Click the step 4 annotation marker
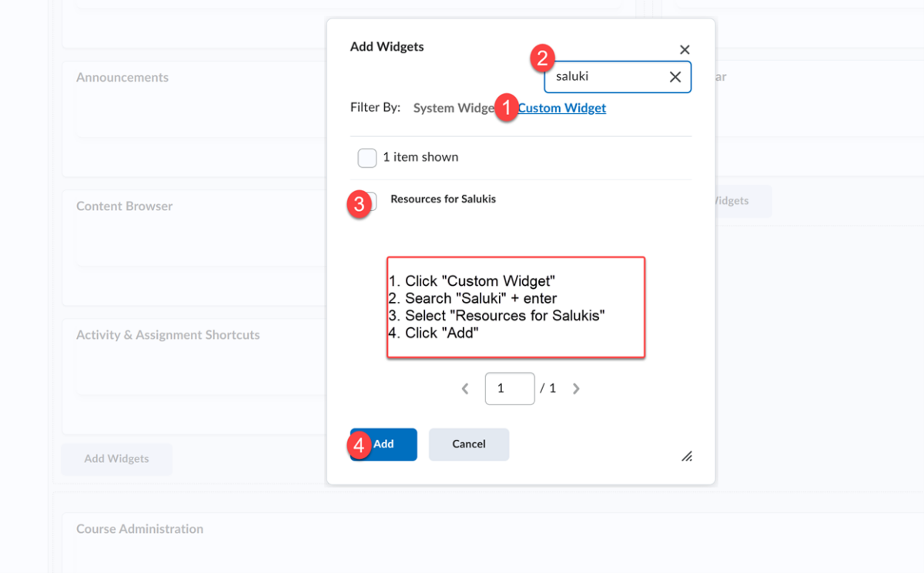The width and height of the screenshot is (924, 573). [360, 445]
